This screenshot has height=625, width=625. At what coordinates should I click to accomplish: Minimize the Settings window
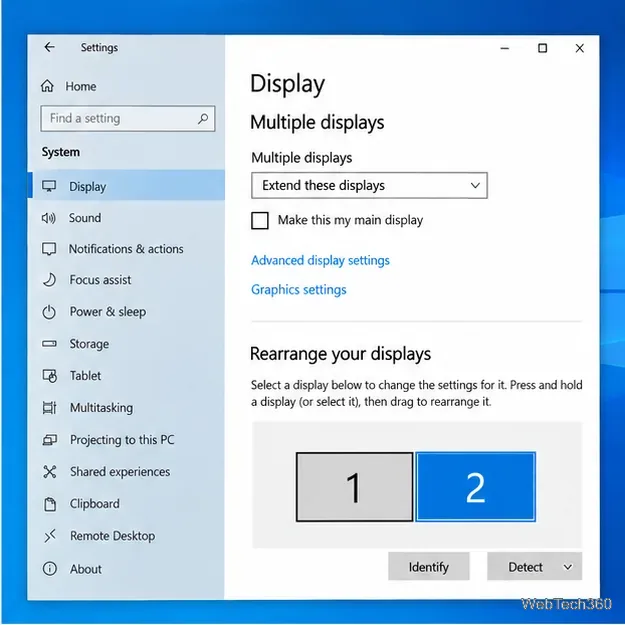pyautogui.click(x=505, y=48)
